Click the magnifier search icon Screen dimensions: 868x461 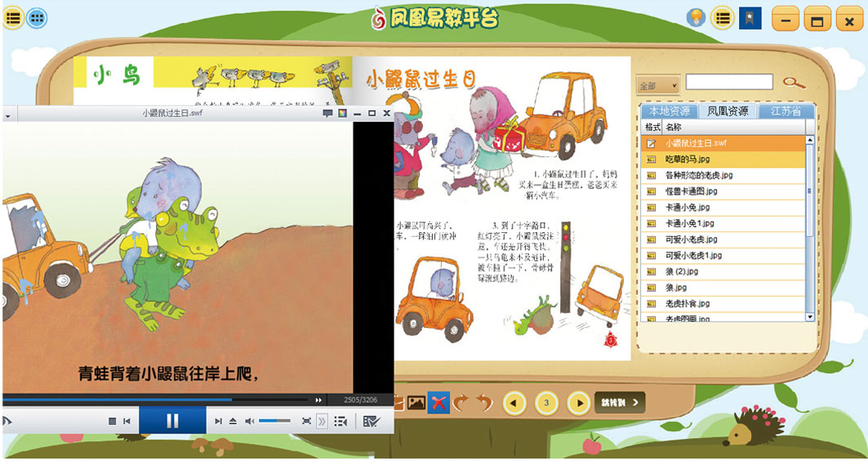coord(794,83)
